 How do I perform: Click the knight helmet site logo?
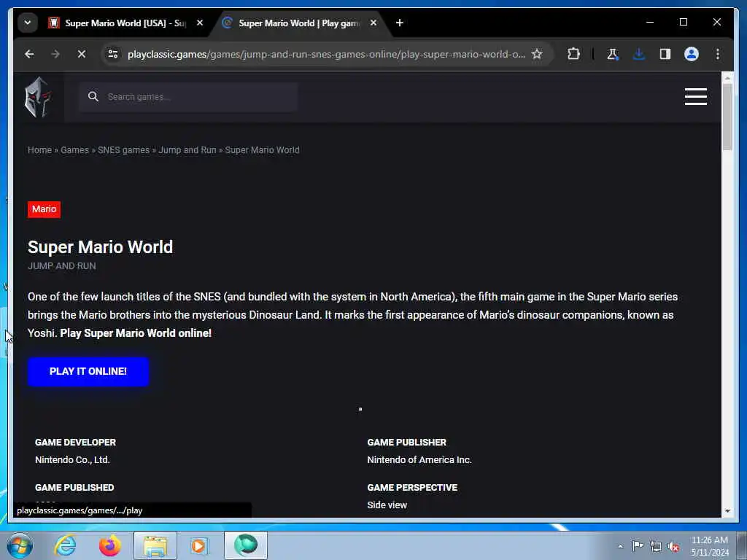(x=38, y=97)
